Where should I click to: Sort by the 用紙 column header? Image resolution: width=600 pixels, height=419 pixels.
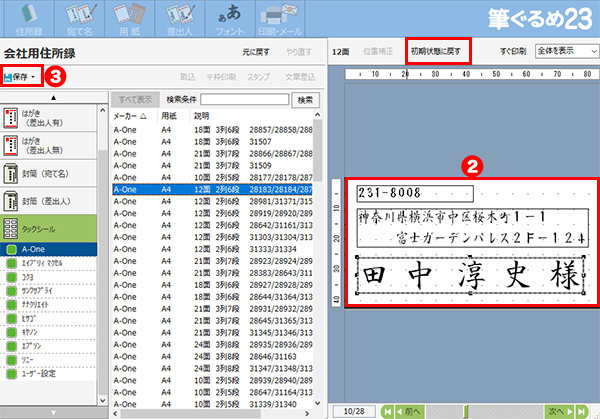point(169,116)
